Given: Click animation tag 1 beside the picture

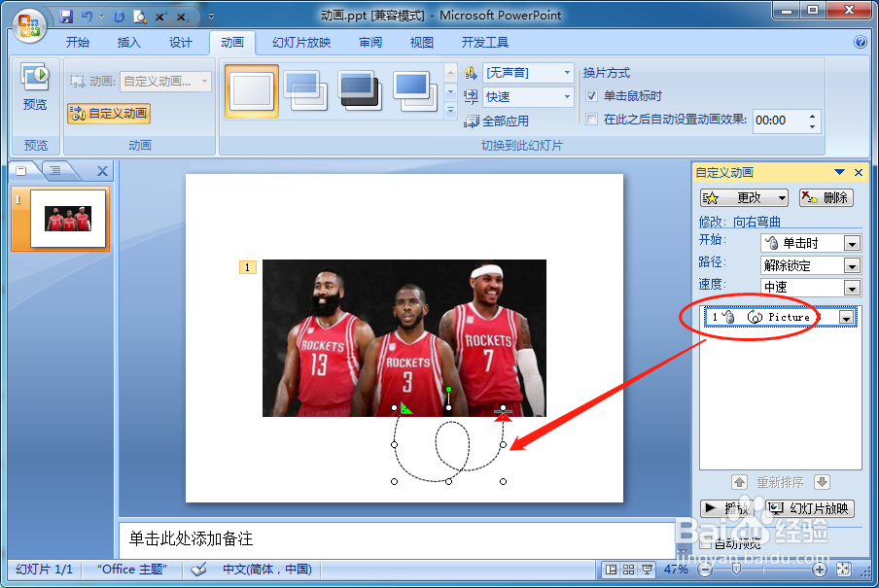Looking at the screenshot, I should [247, 267].
